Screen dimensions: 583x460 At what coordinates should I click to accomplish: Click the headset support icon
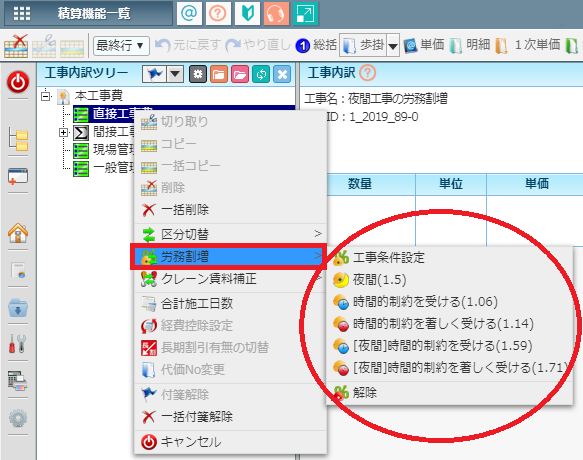tap(276, 13)
